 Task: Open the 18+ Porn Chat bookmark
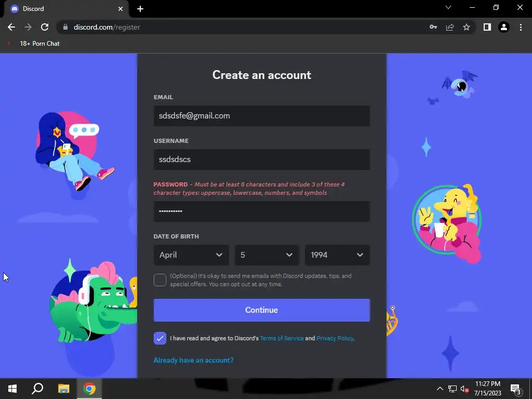34,44
